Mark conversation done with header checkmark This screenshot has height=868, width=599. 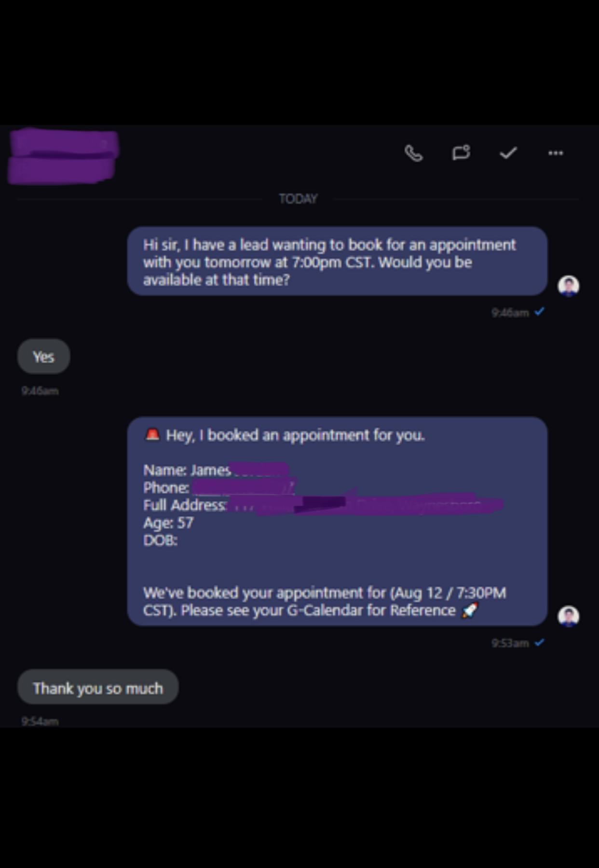[x=508, y=153]
